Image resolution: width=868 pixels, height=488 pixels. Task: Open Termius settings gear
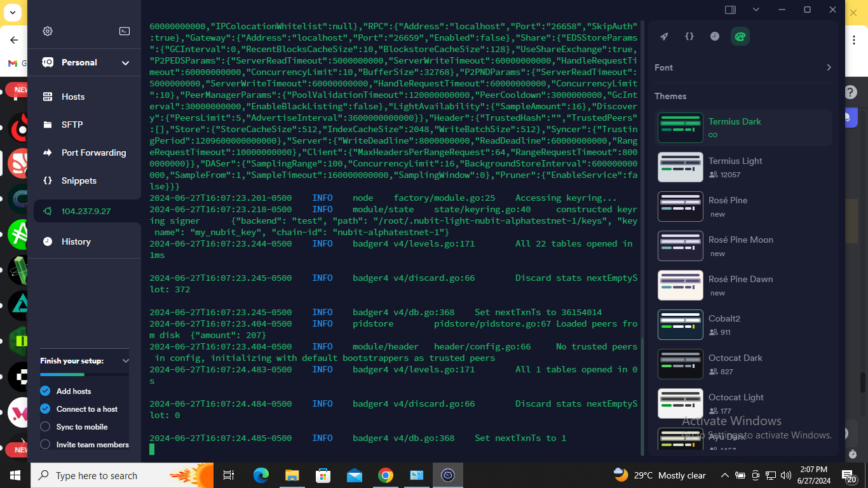[x=48, y=31]
